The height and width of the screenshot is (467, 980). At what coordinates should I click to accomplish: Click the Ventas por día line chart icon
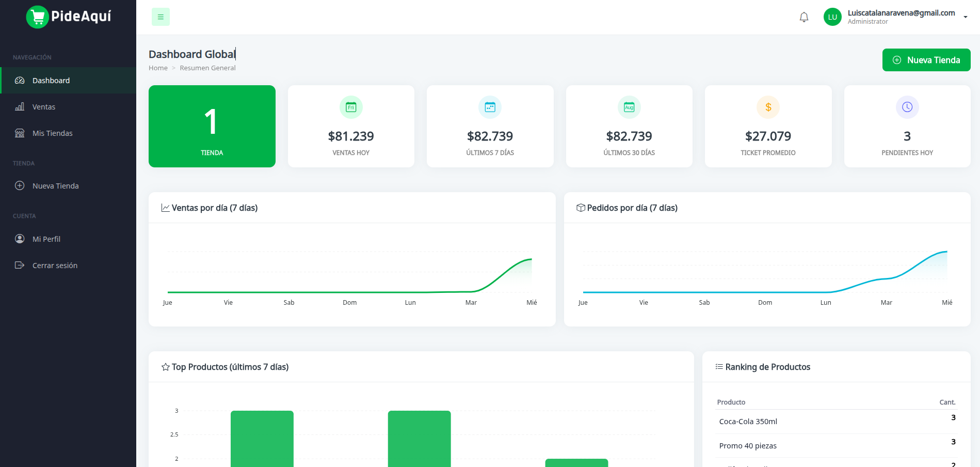[166, 208]
